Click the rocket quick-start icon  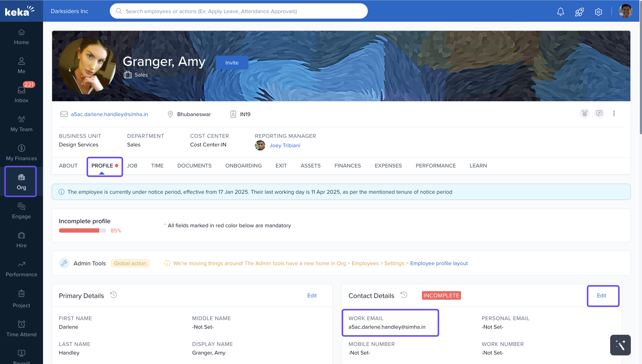pos(579,11)
